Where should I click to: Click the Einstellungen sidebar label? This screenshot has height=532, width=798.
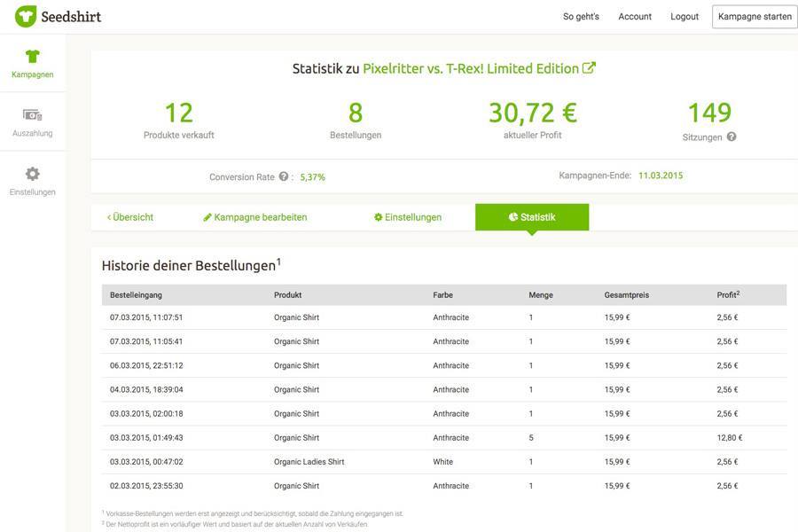tap(33, 192)
